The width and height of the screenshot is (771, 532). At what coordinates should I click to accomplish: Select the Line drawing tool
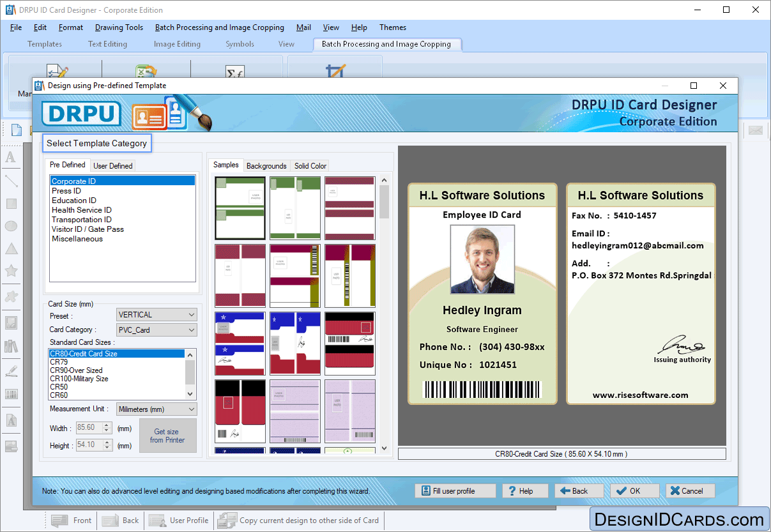click(11, 181)
